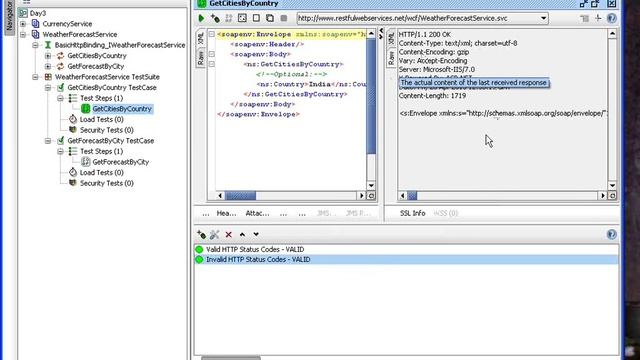
Task: Open assertions panel help icon
Action: click(x=611, y=234)
